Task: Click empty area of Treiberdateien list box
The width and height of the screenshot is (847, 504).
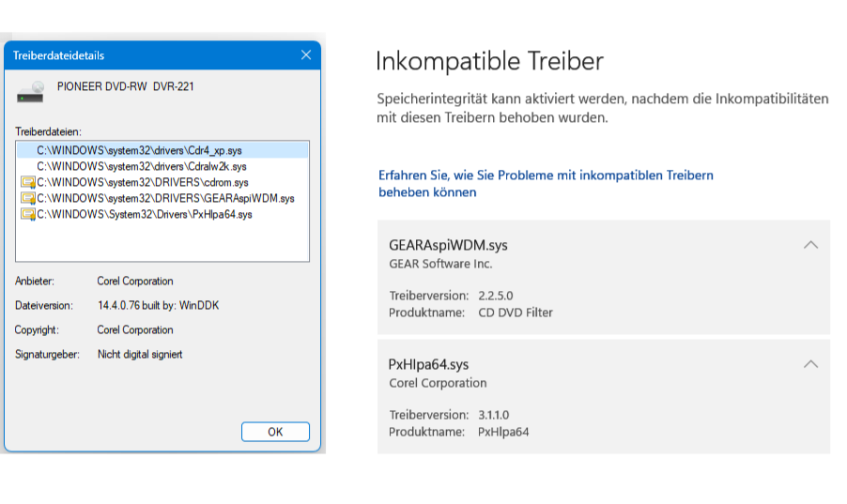Action: click(162, 241)
